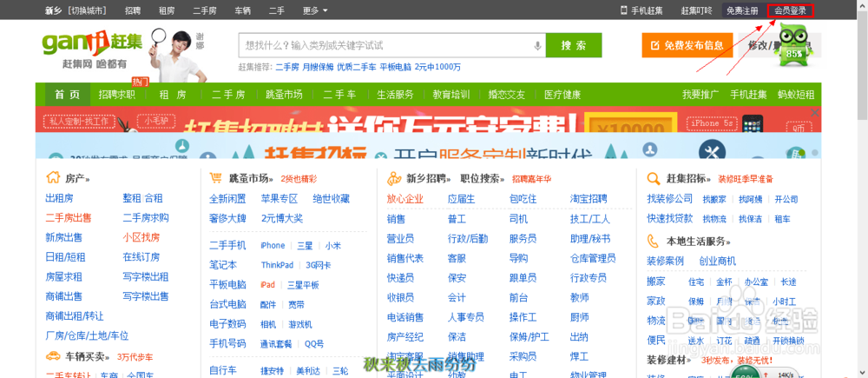Open 车辆 in the top bar
The height and width of the screenshot is (378, 868).
click(242, 10)
